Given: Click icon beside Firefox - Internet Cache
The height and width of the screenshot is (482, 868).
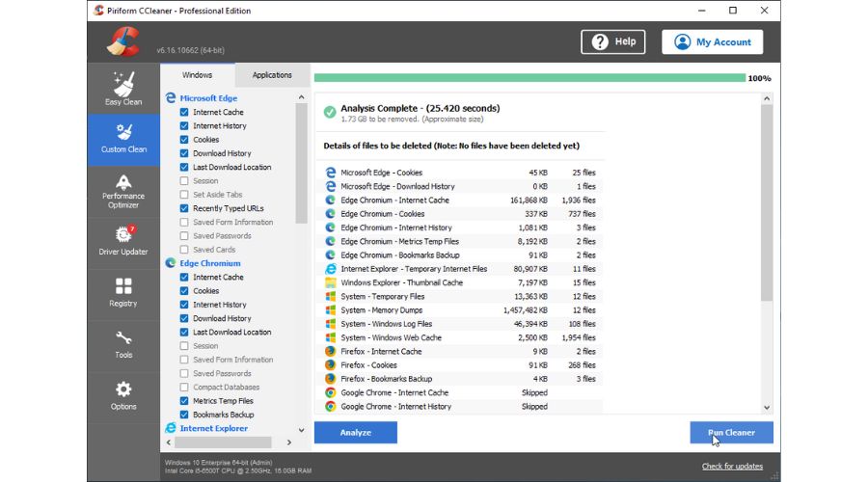Looking at the screenshot, I should point(331,352).
